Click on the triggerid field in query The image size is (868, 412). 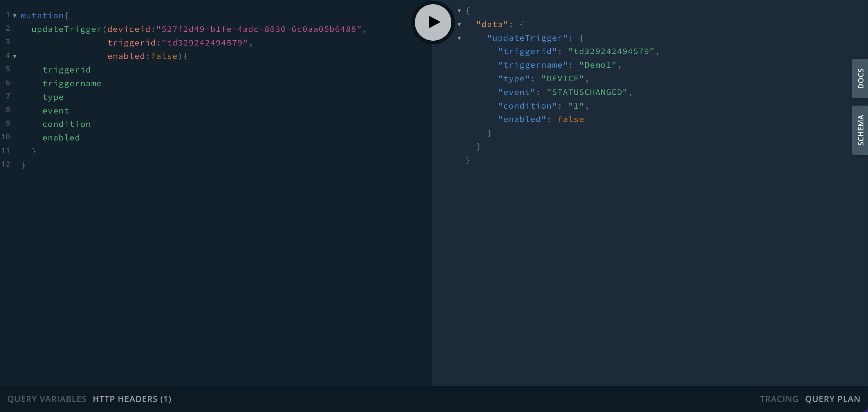tap(66, 69)
